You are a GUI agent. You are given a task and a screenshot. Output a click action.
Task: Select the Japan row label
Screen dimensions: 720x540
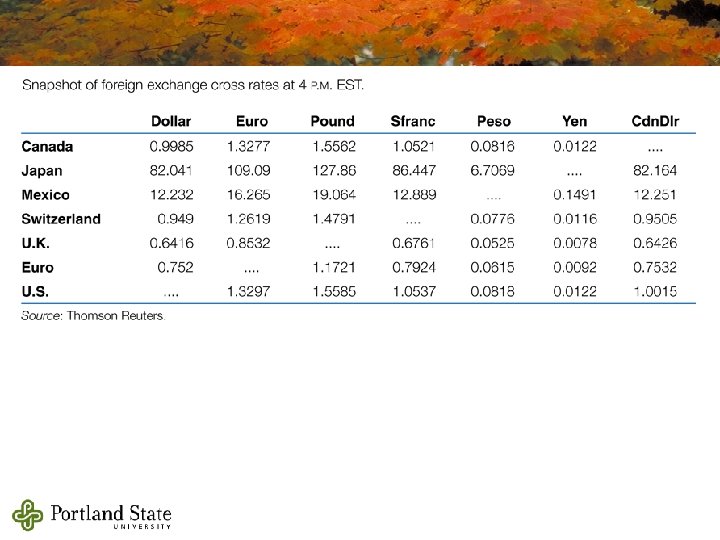point(42,170)
